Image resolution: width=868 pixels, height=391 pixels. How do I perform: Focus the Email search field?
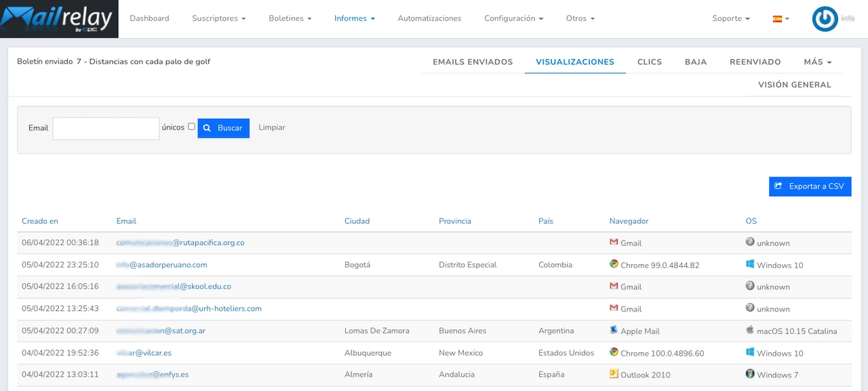[x=106, y=128]
